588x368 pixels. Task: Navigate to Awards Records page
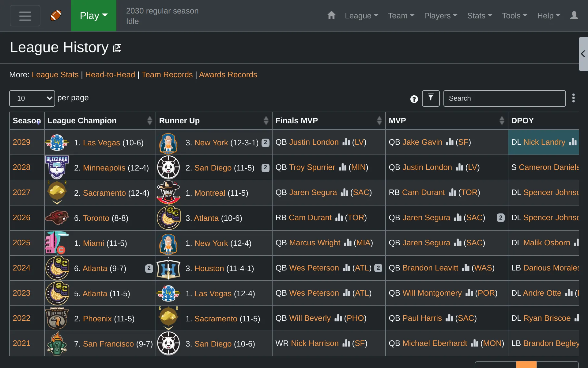click(228, 75)
